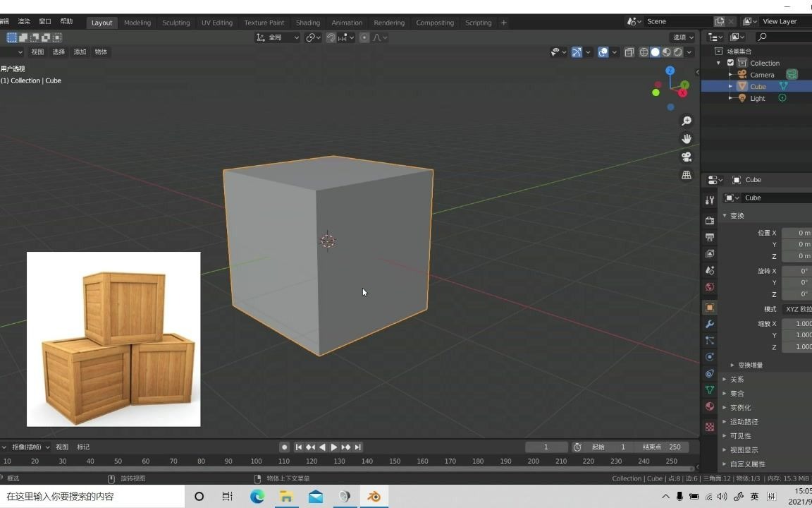
Task: Toggle X-Ray mode in the viewport header
Action: 629,52
